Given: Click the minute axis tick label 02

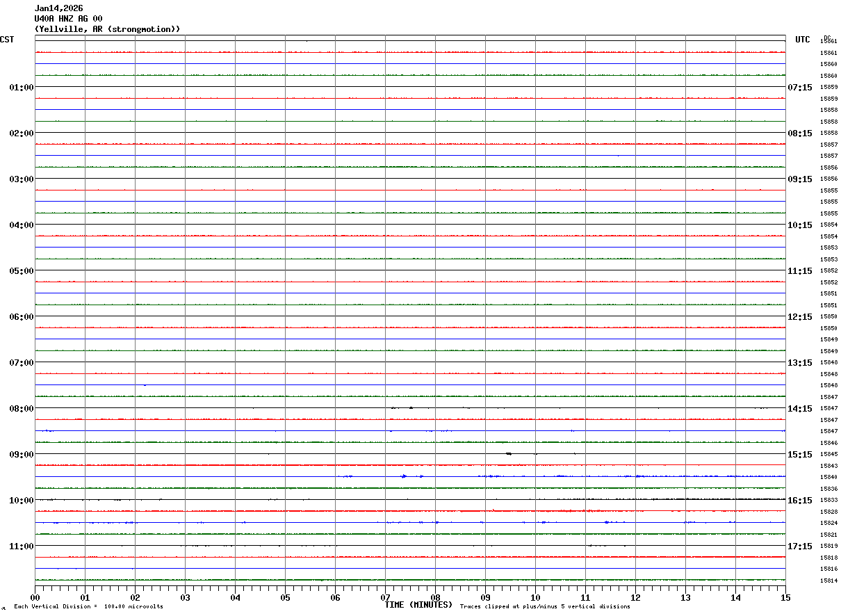Looking at the screenshot, I should pos(135,597).
